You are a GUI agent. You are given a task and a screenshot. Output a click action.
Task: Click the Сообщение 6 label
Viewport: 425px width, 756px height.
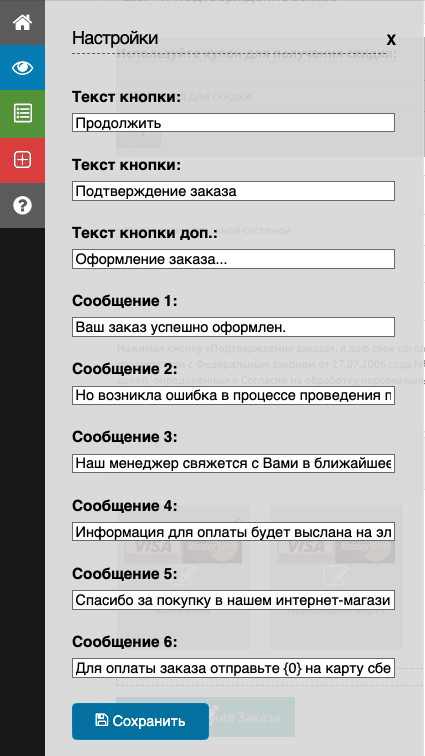[125, 642]
